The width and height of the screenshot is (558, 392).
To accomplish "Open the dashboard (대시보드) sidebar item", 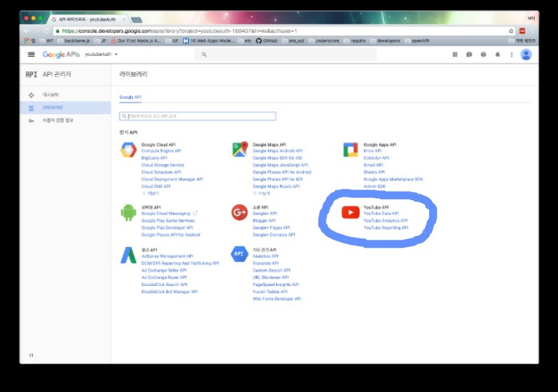I will (65, 95).
